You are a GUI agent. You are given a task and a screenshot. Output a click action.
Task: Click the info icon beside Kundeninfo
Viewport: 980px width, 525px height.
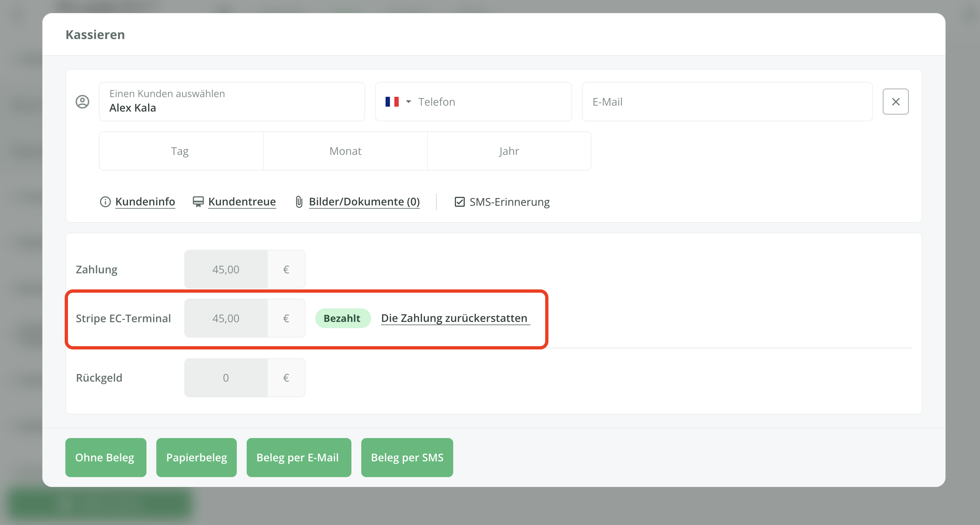[x=105, y=202]
